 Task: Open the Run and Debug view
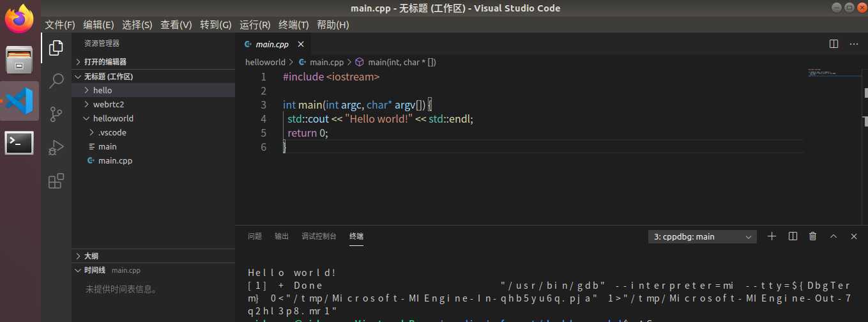56,148
